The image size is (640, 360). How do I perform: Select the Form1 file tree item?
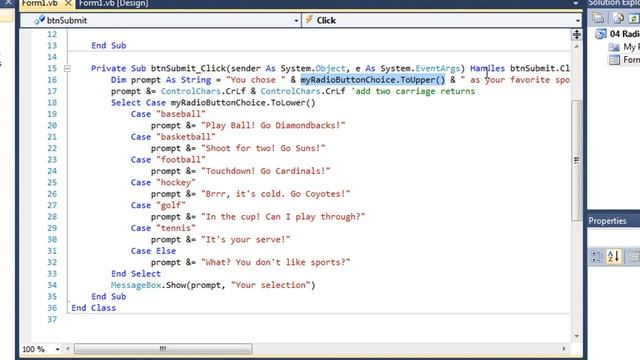pyautogui.click(x=631, y=60)
